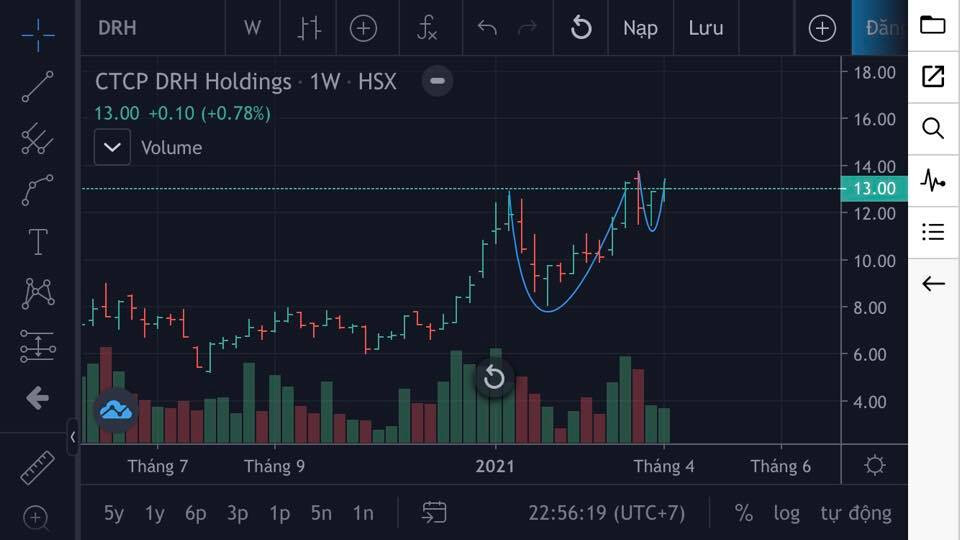Image resolution: width=960 pixels, height=540 pixels.
Task: Select the ruler measure tool
Action: 38,468
